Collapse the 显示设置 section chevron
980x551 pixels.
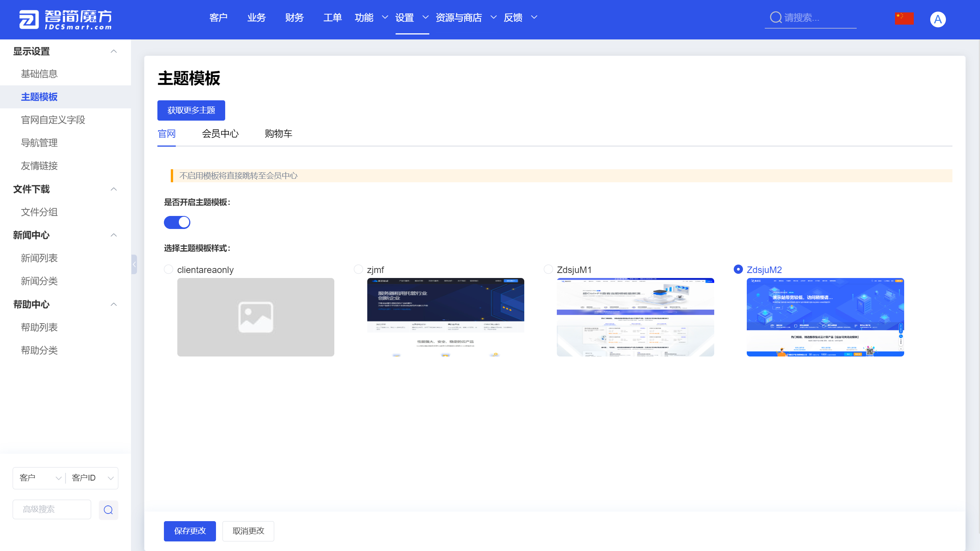pyautogui.click(x=114, y=51)
